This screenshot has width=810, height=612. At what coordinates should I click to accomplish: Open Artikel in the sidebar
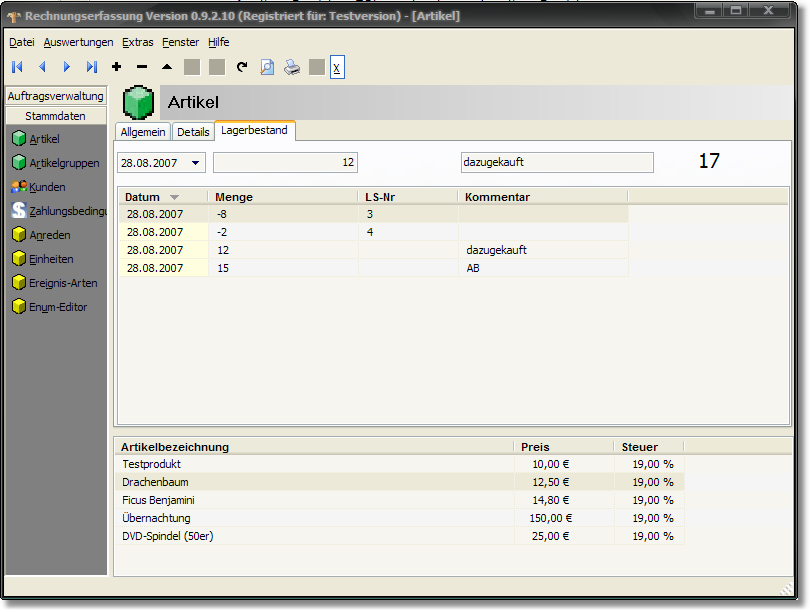pos(35,139)
